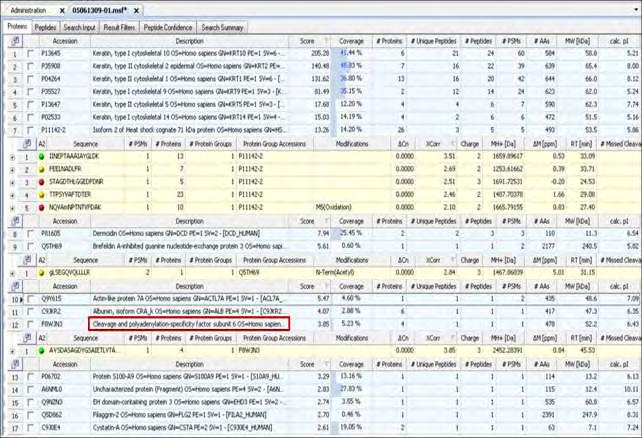Click yellow confidence dot of gLSEGQVQLLLLR peptide
The width and height of the screenshot is (642, 438).
pos(41,273)
